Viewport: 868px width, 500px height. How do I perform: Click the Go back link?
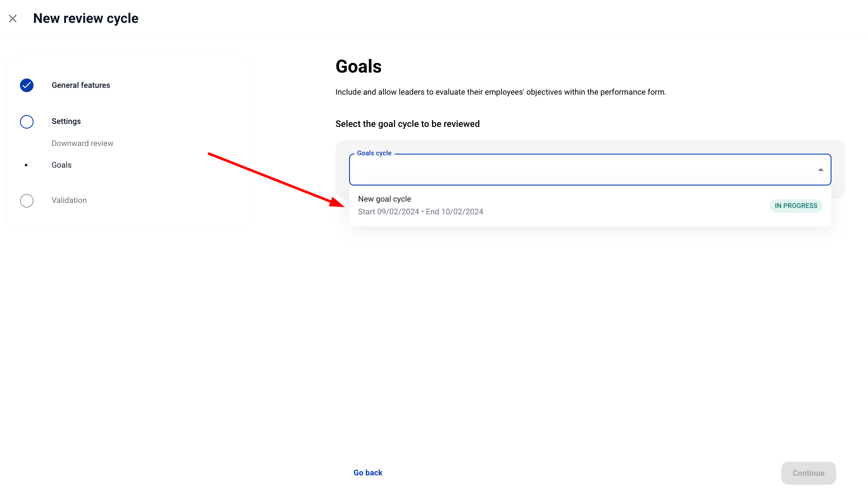point(368,473)
